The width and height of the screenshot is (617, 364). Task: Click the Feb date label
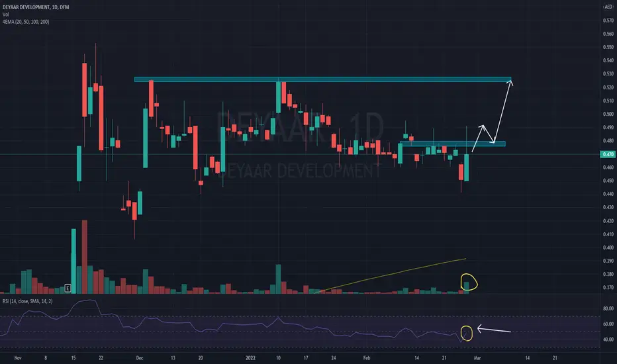pos(366,358)
